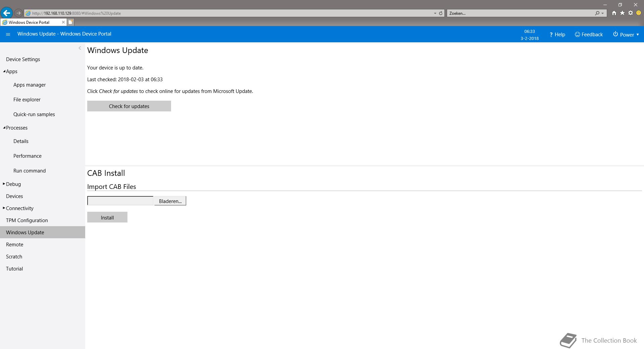This screenshot has height=349, width=644.
Task: Open the Performance page
Action: pyautogui.click(x=28, y=156)
